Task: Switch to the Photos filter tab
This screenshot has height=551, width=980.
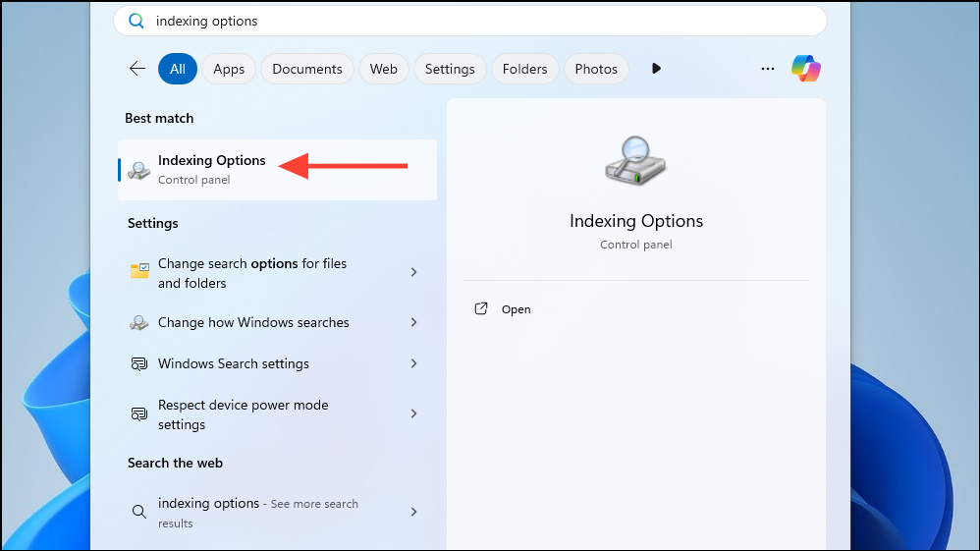Action: pyautogui.click(x=596, y=69)
